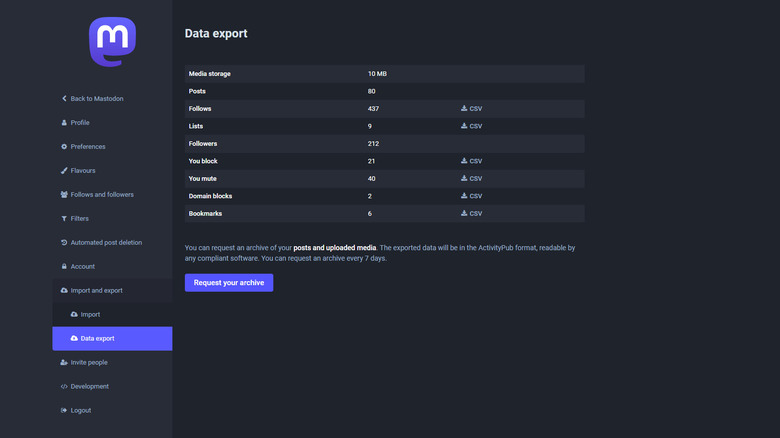
Task: Click the You mute count 40
Action: tap(372, 178)
